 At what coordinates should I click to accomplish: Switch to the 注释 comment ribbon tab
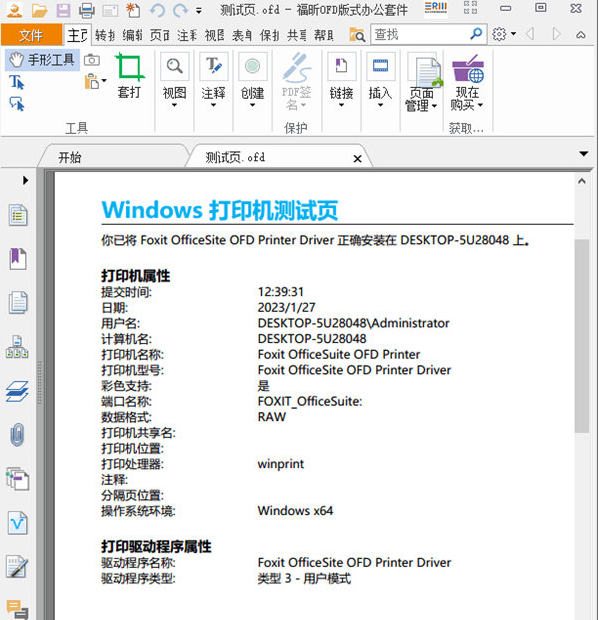tap(187, 35)
